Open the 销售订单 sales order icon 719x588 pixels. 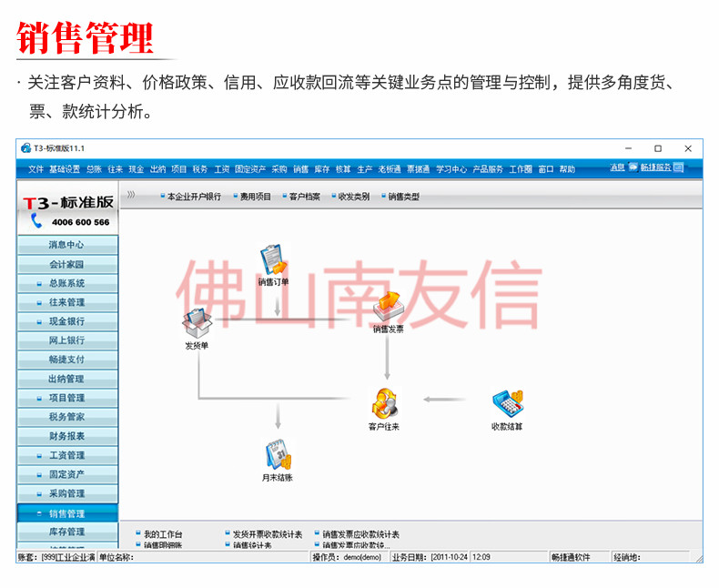click(x=273, y=260)
